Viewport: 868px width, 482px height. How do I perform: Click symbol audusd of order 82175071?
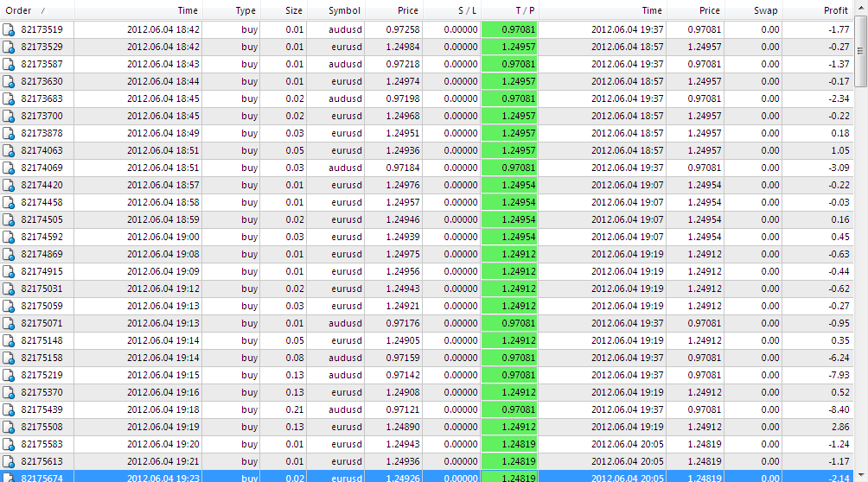(x=345, y=323)
